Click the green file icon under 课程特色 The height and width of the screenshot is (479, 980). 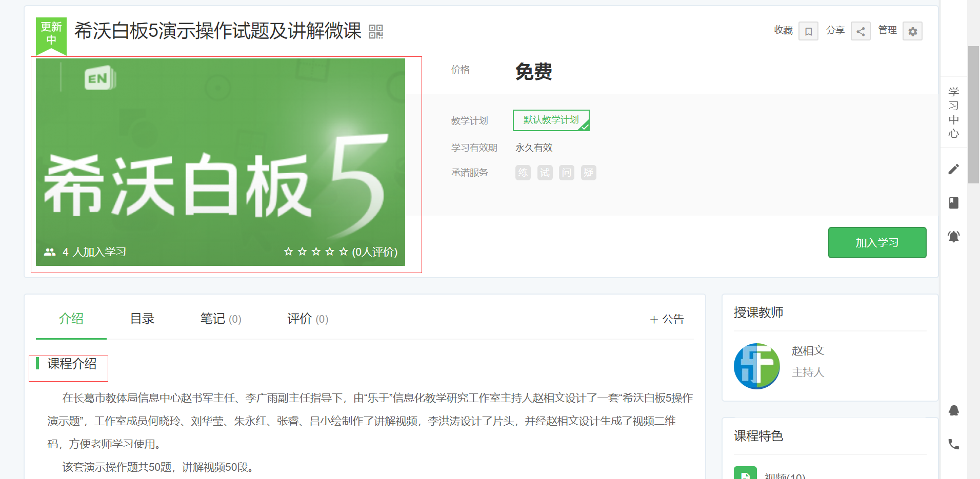(745, 474)
